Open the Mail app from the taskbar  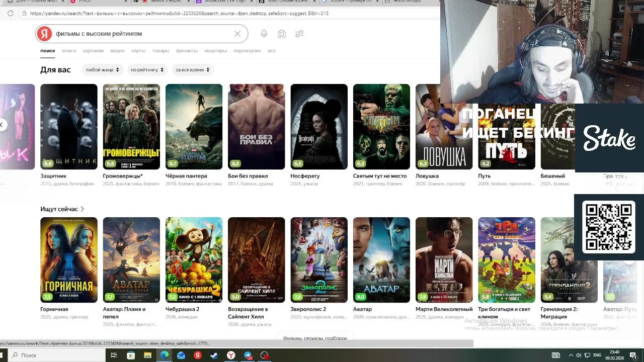(181, 355)
